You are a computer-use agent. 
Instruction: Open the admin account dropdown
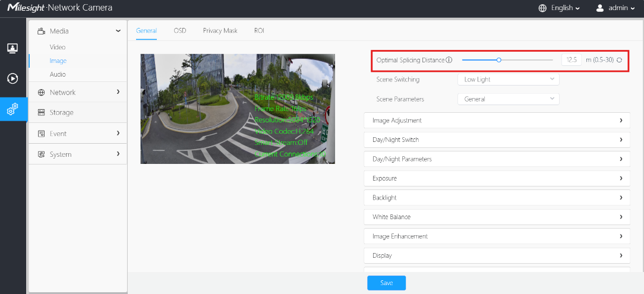[x=621, y=8]
